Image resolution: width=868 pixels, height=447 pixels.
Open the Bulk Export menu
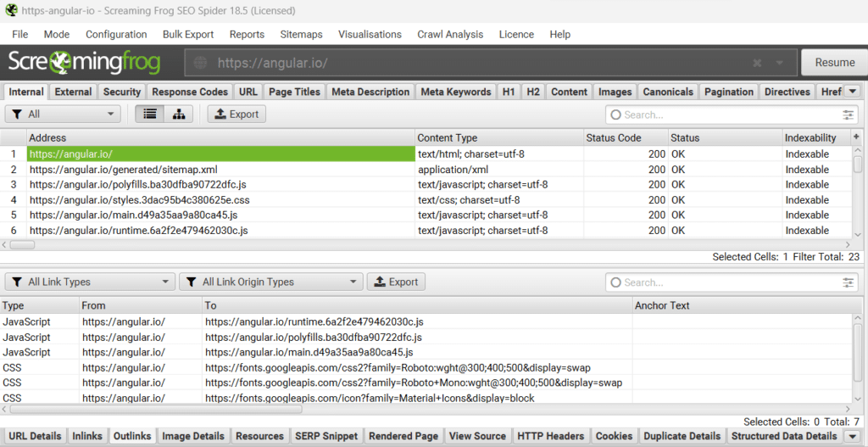(x=188, y=34)
